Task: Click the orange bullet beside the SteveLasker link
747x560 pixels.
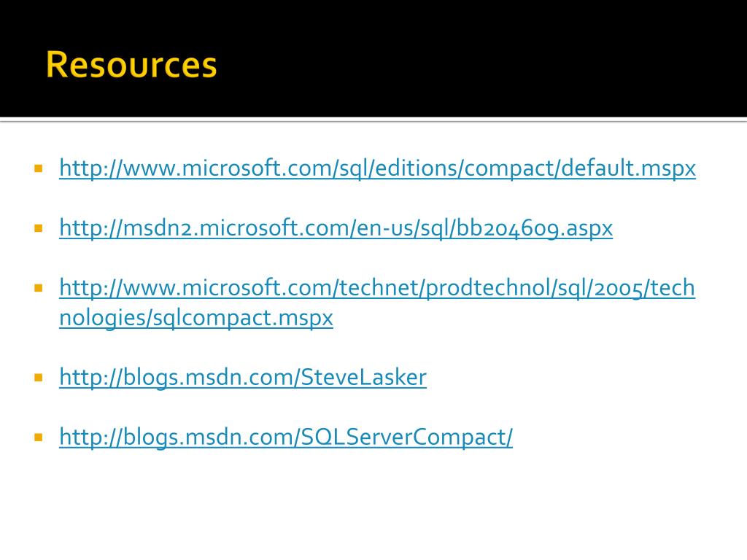Action: point(39,378)
